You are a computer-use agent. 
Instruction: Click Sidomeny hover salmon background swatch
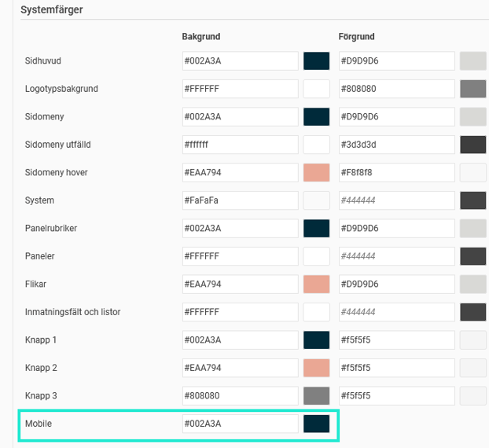pos(316,173)
